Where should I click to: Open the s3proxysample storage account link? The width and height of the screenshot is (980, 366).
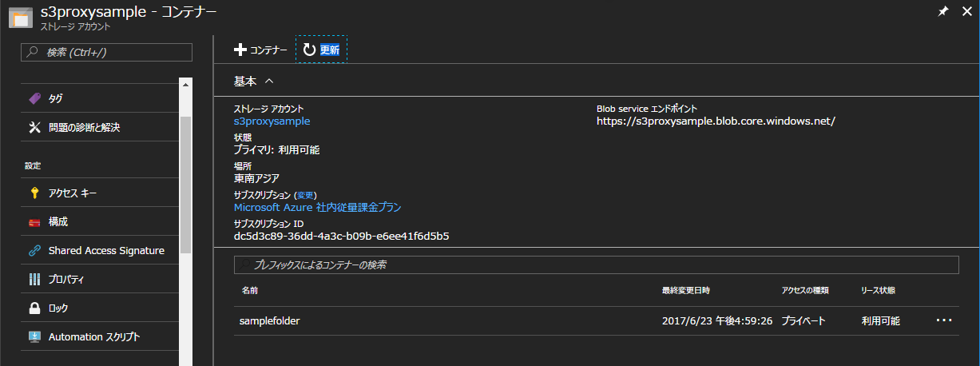pyautogui.click(x=272, y=121)
